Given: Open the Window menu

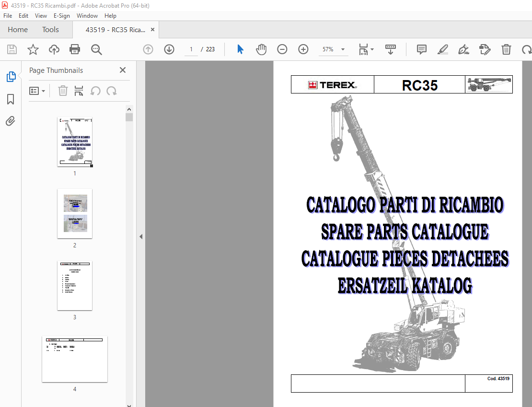Looking at the screenshot, I should coord(87,16).
